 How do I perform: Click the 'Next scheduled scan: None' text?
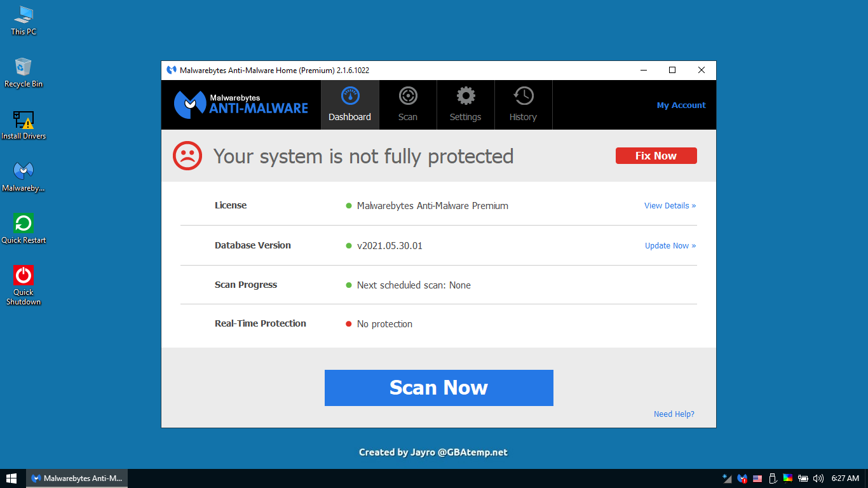(414, 285)
